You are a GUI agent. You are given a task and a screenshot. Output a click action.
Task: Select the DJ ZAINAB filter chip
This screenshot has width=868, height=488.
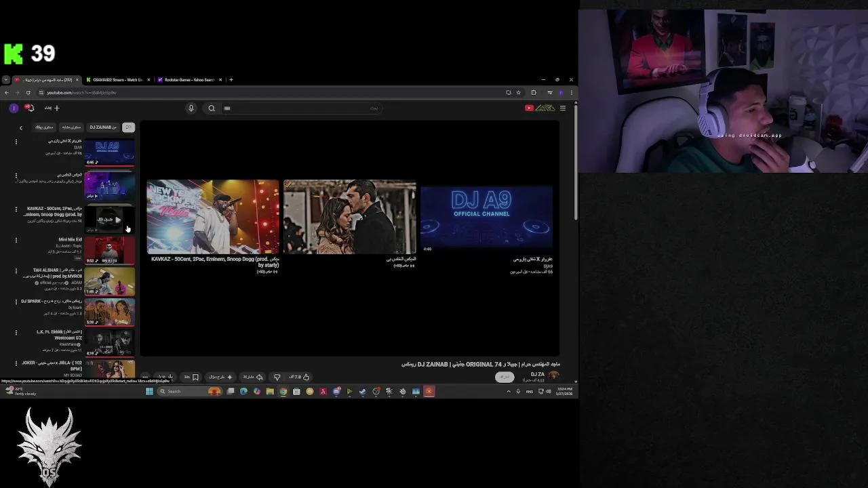tap(103, 127)
